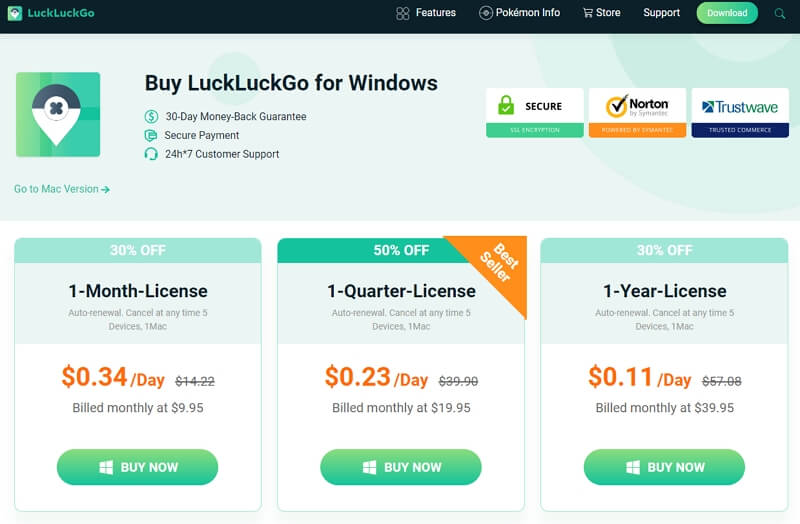The image size is (800, 524).
Task: Click the green Download button
Action: [727, 13]
